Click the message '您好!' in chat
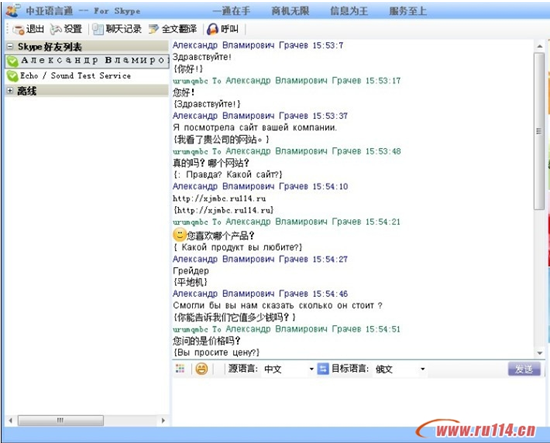 click(183, 93)
